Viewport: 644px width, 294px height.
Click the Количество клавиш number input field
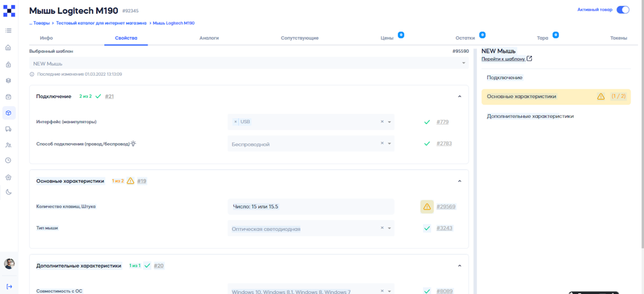[311, 207]
